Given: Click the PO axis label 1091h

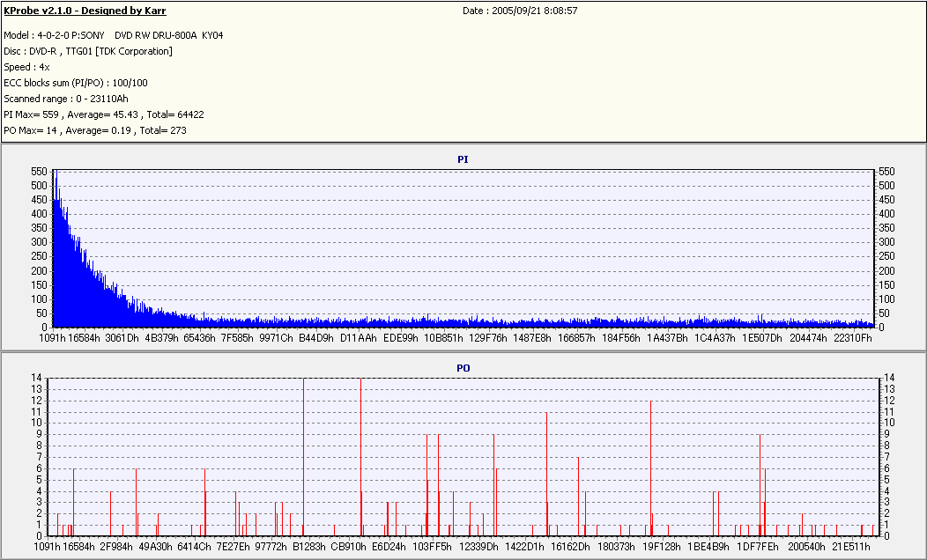Looking at the screenshot, I should tap(47, 547).
